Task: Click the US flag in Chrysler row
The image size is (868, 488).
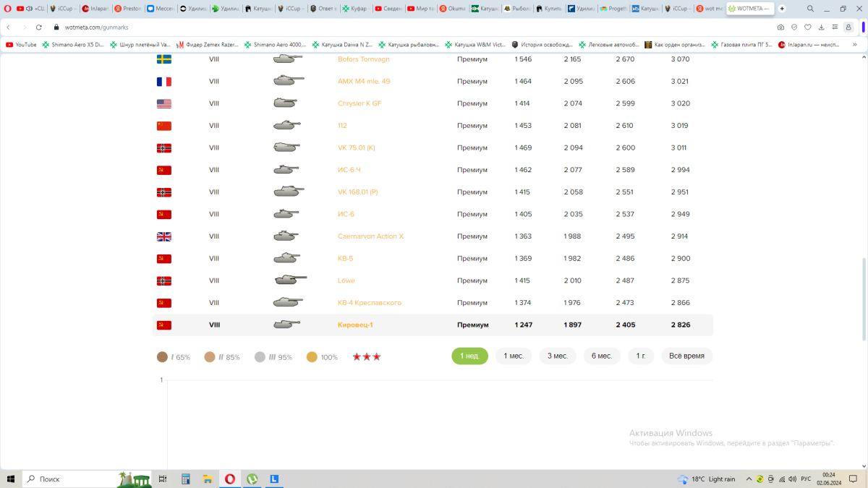Action: click(164, 103)
